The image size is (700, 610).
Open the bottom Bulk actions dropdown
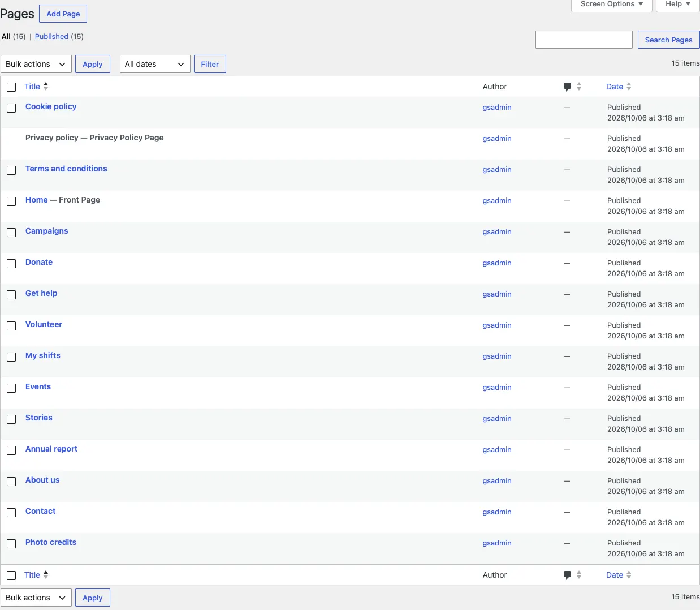[36, 598]
